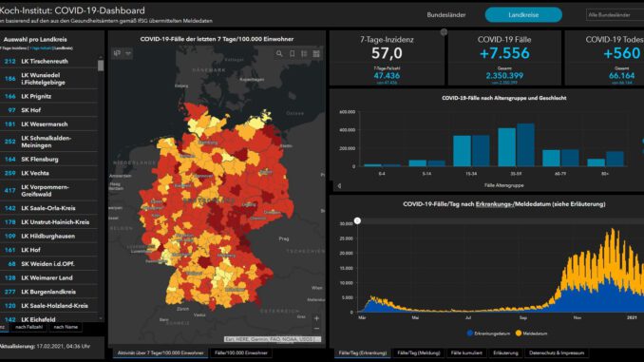Click the scroll up arrow of Landkreis list
644x362 pixels.
(101, 57)
